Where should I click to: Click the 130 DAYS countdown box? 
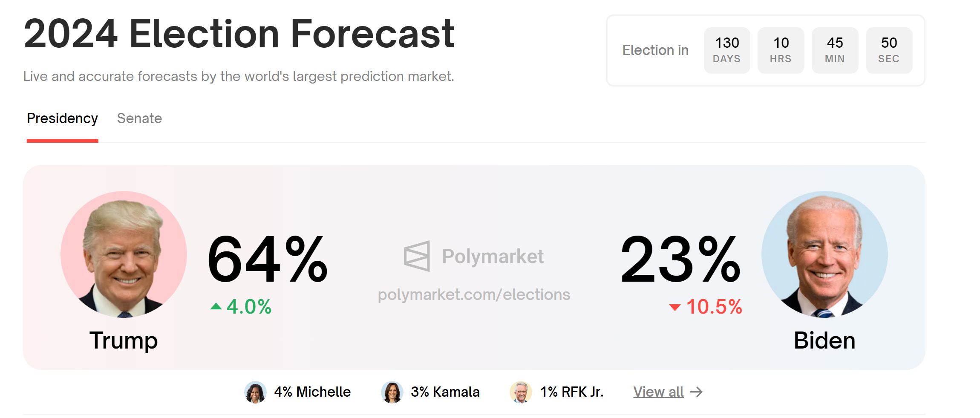click(727, 50)
